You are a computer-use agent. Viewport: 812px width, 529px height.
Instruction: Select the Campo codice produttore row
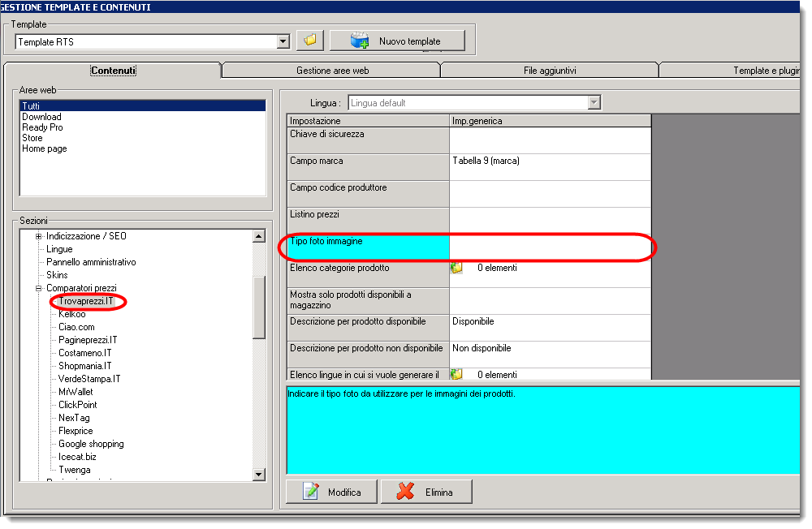(469, 194)
